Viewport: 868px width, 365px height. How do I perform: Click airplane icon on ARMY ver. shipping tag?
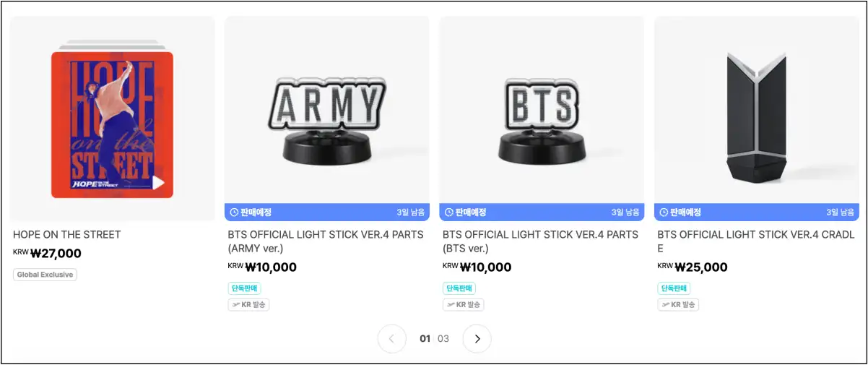coord(235,305)
